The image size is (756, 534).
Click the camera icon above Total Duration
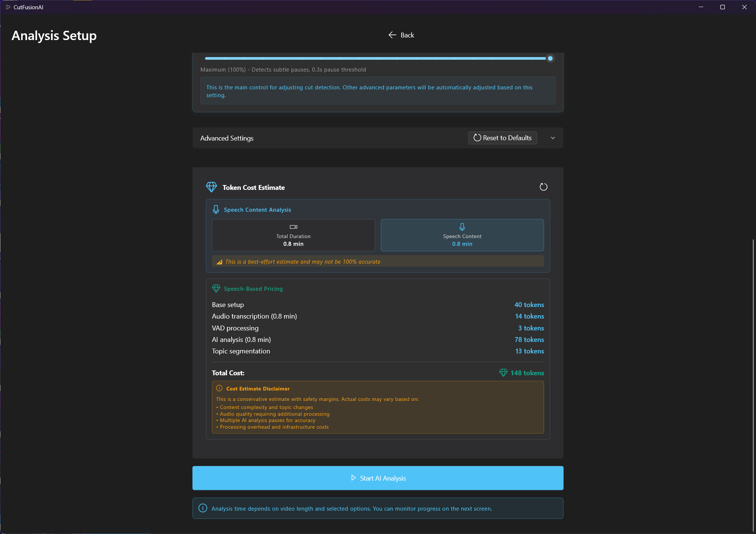293,227
